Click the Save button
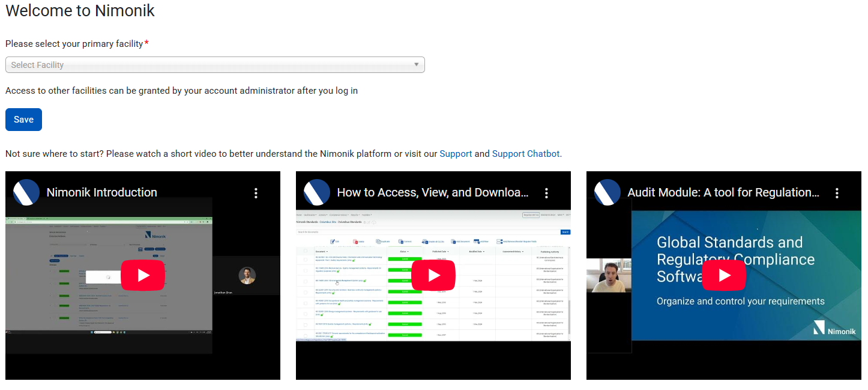 pyautogui.click(x=23, y=120)
